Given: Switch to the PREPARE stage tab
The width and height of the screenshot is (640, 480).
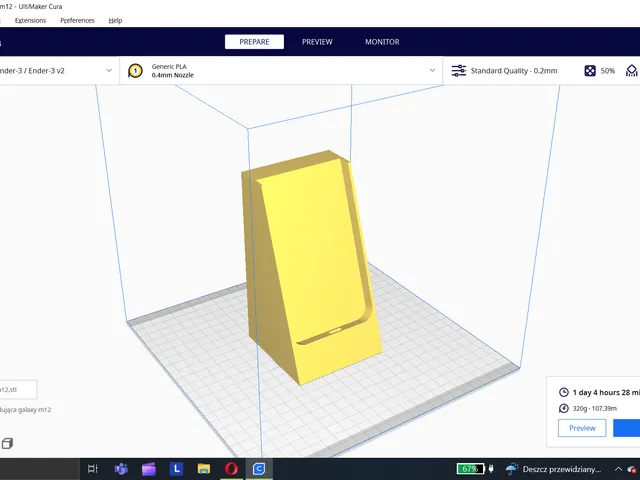Looking at the screenshot, I should (x=254, y=42).
